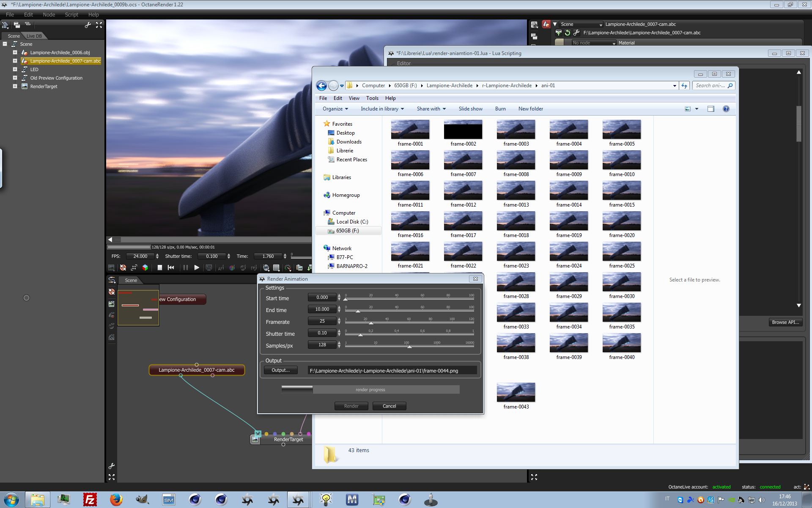The width and height of the screenshot is (812, 508).
Task: Click the wrench icon above scene outliner
Action: click(x=88, y=25)
